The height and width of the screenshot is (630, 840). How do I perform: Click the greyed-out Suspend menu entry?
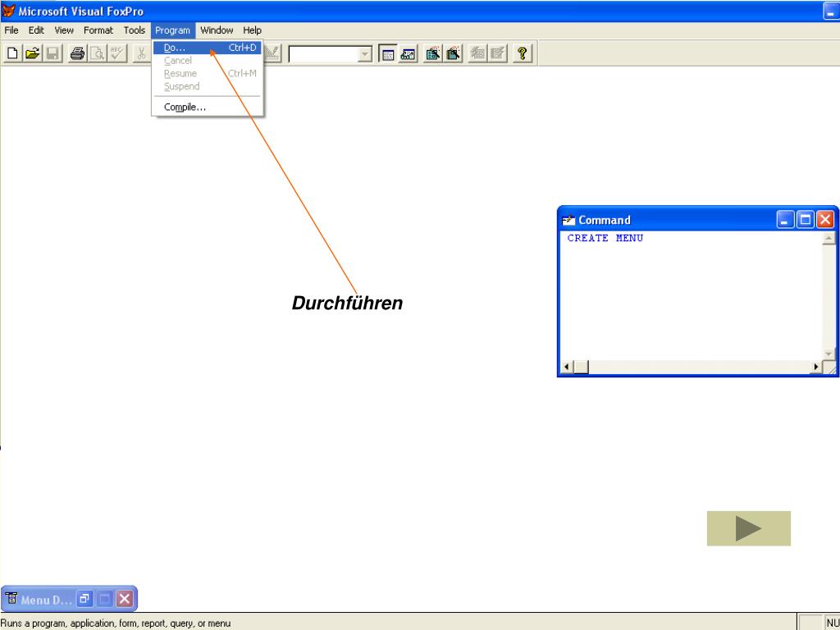click(x=208, y=86)
